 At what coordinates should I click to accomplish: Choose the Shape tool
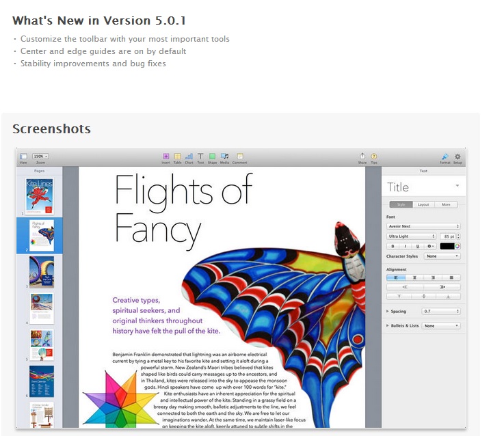(212, 157)
